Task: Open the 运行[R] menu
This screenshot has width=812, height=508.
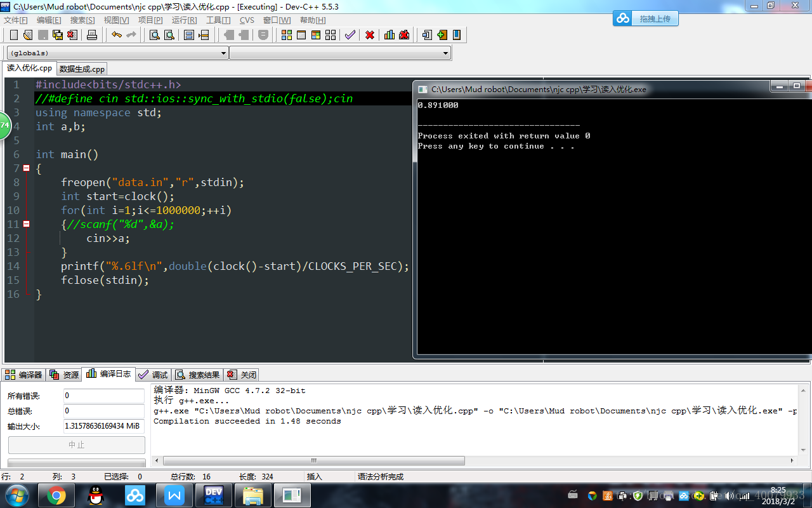Action: [x=184, y=20]
